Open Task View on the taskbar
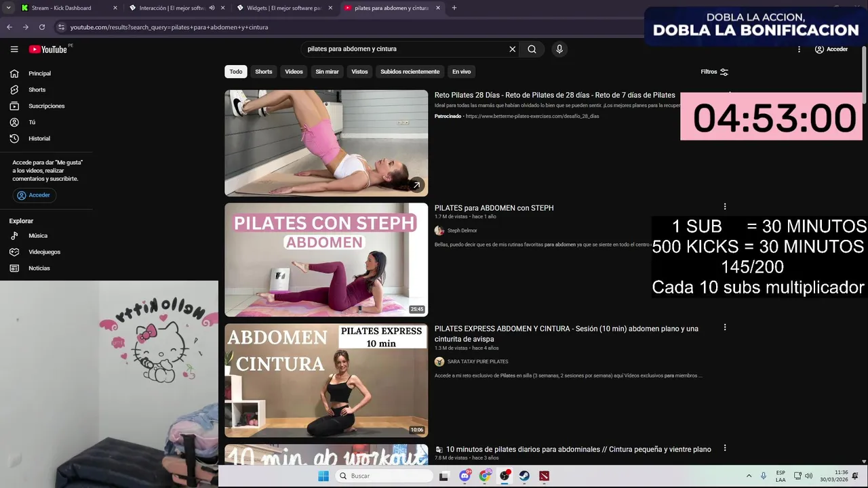 tap(443, 476)
